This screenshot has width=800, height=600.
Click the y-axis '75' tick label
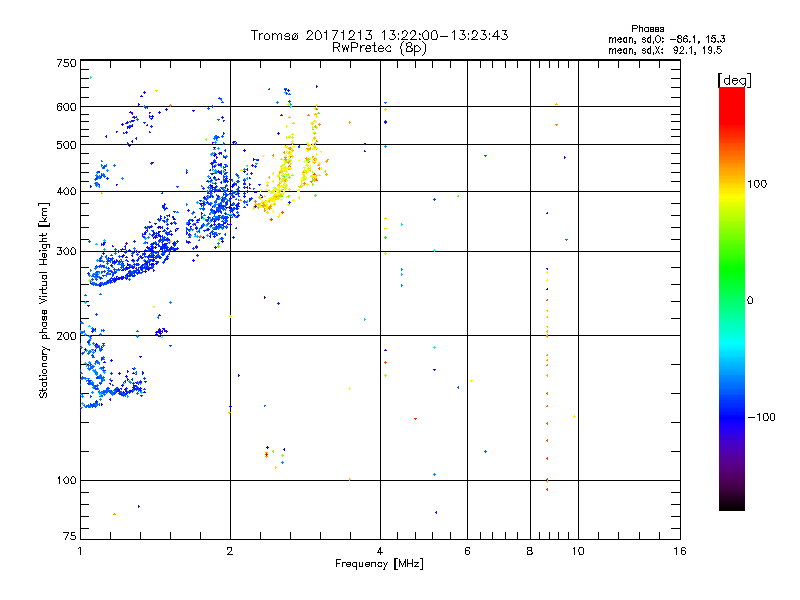tap(70, 536)
